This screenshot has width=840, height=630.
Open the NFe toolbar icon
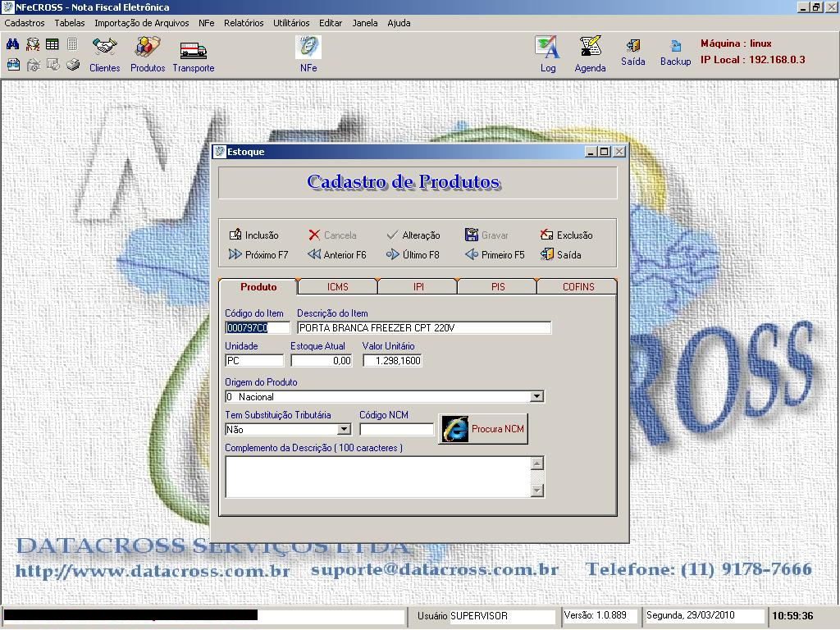[x=308, y=54]
